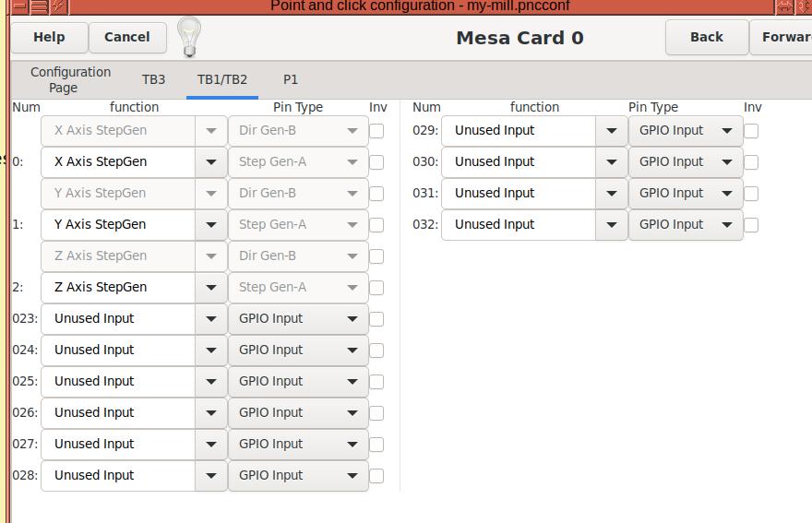The width and height of the screenshot is (812, 523).
Task: Advance with the Forward button
Action: pos(781,37)
